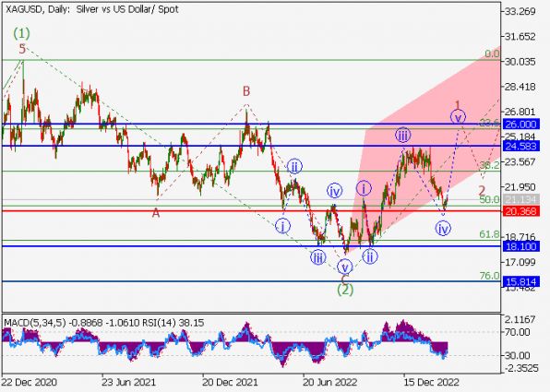Screen dimensions: 550x392
Task: Select the 30.00 level on indicator scale
Action: (518, 355)
